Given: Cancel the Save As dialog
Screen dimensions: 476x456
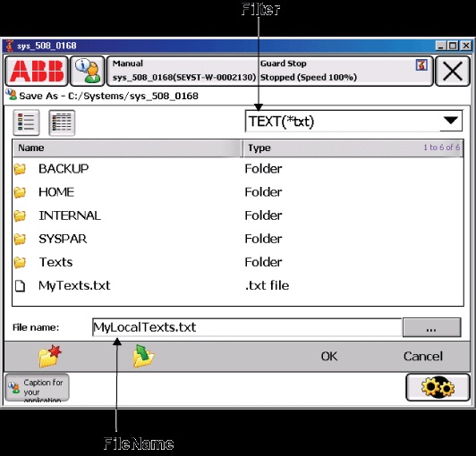Looking at the screenshot, I should (x=423, y=356).
